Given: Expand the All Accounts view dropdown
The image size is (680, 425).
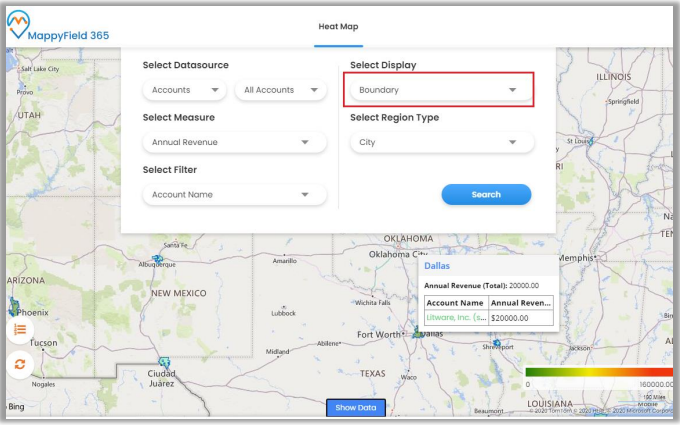Looking at the screenshot, I should tap(280, 90).
